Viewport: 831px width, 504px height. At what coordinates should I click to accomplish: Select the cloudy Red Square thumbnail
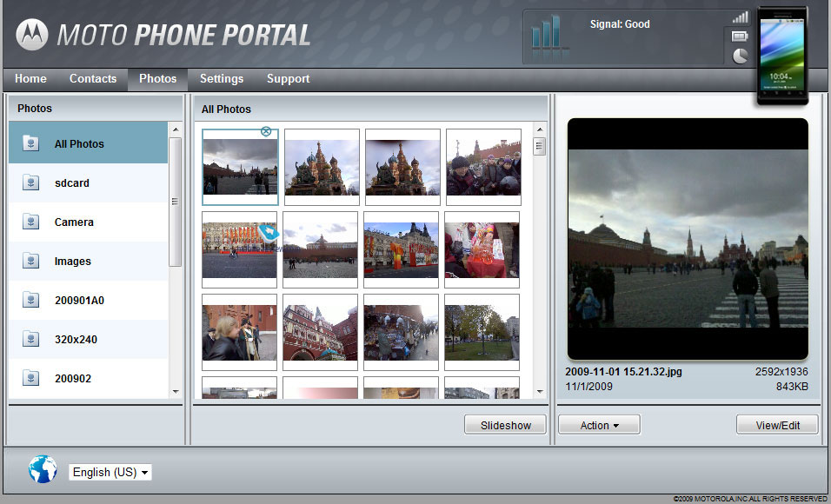pyautogui.click(x=240, y=167)
